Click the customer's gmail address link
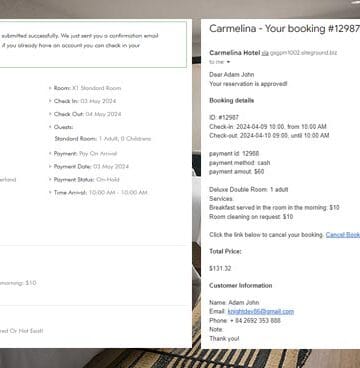 (261, 311)
